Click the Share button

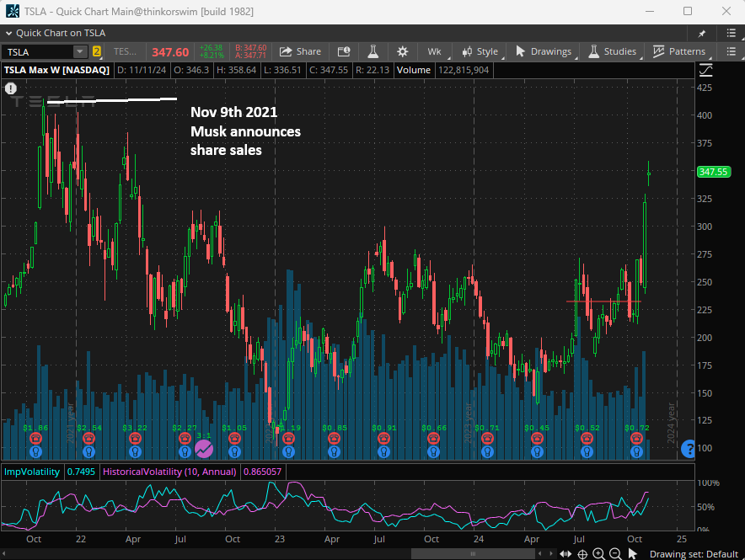pos(300,51)
